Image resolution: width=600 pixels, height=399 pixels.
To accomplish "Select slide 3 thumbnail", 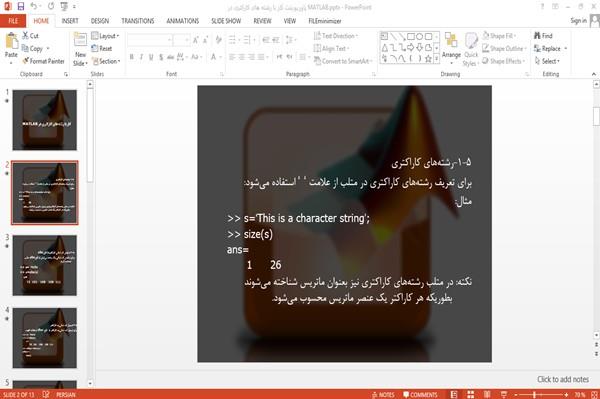I will point(45,265).
